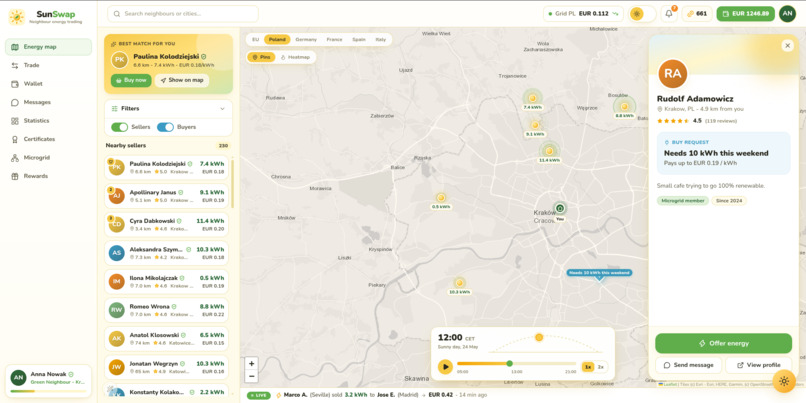Select Heatmap map view
The image size is (806, 403).
coord(295,57)
